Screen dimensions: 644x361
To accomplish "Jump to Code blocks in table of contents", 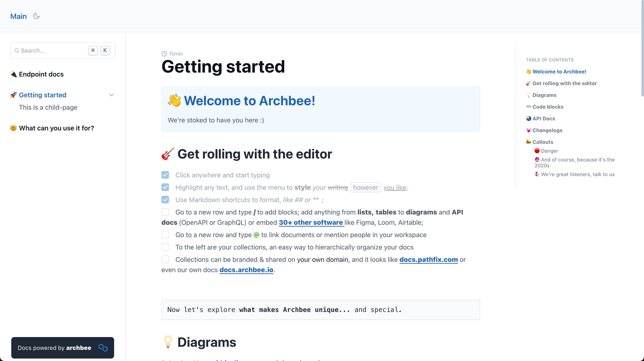I will tap(548, 107).
